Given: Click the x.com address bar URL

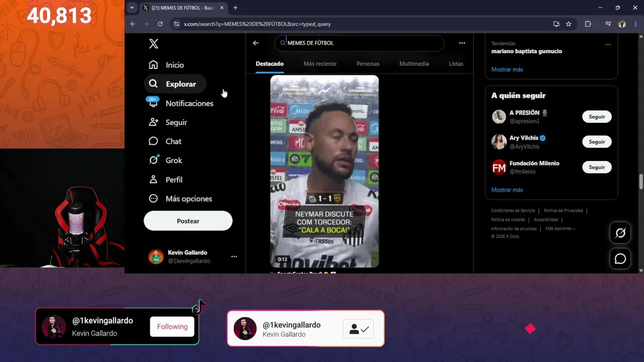Looking at the screenshot, I should pyautogui.click(x=257, y=24).
